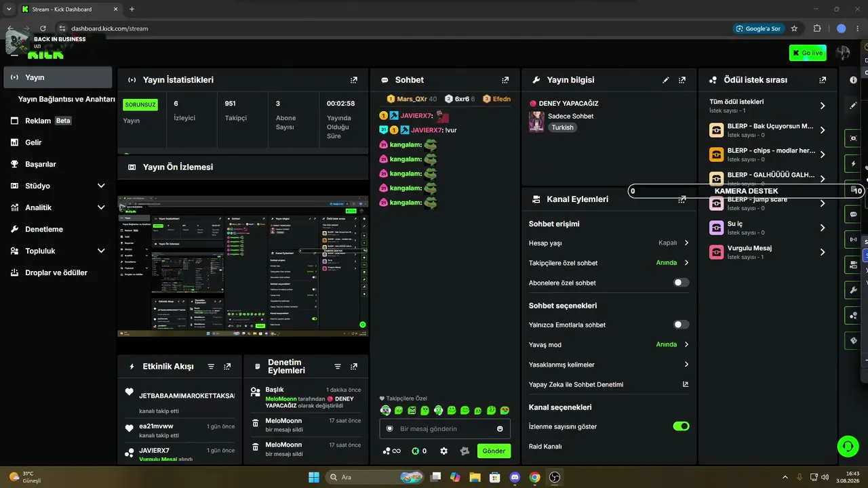Open the Reklam Beta sidebar item
This screenshot has height=488, width=868.
click(x=58, y=121)
